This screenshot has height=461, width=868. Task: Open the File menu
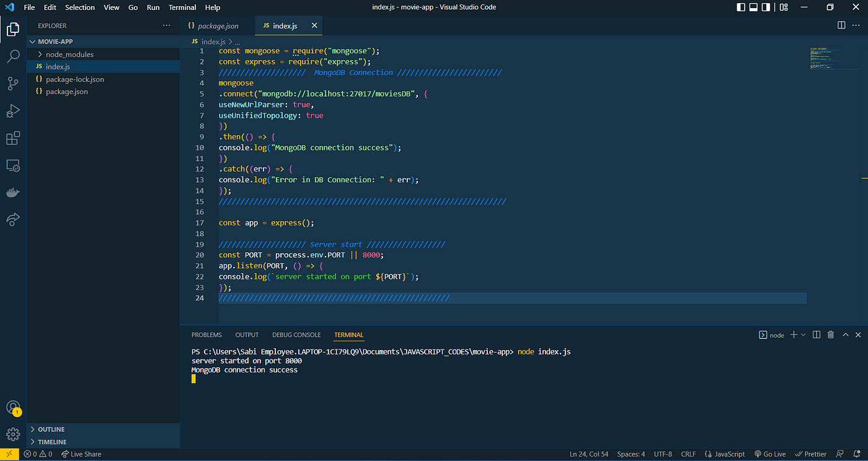coord(29,7)
